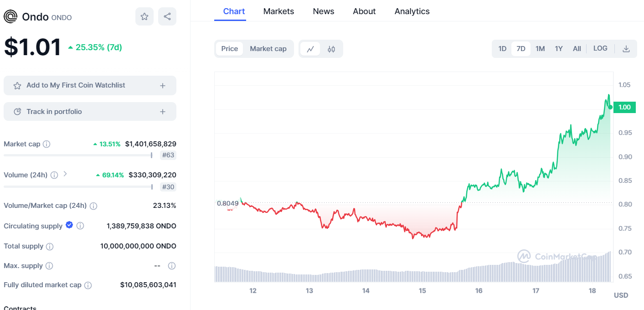Show info about Fully diluted market cap
Image resolution: width=644 pixels, height=310 pixels.
pyautogui.click(x=88, y=285)
